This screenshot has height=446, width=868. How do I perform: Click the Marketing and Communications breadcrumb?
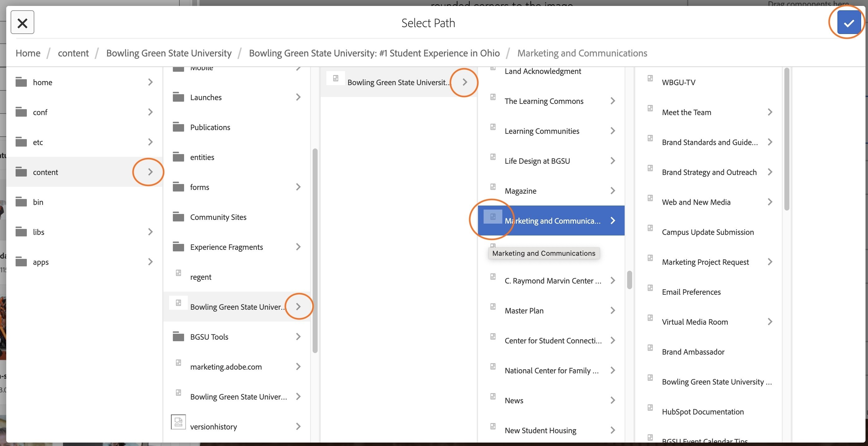tap(582, 53)
